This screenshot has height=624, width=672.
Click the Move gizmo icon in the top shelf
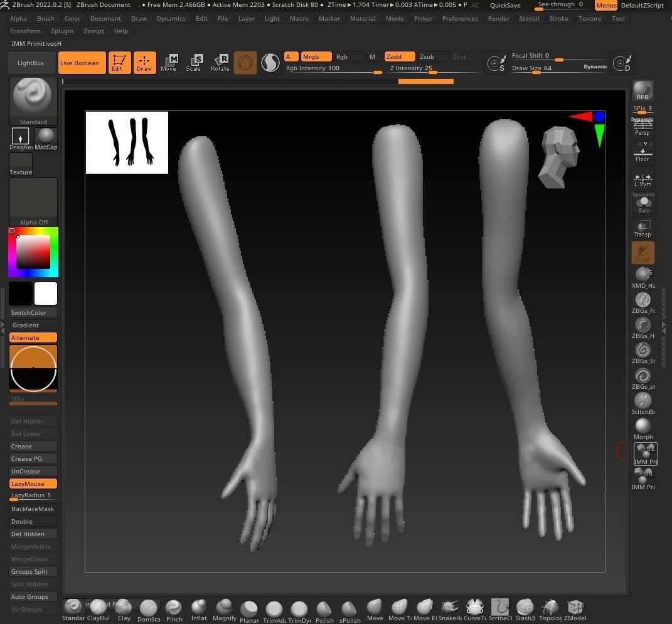(x=169, y=62)
